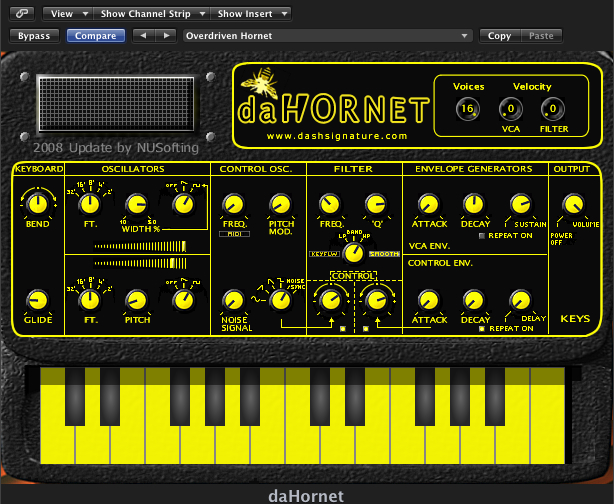This screenshot has height=504, width=614.
Task: Click the Noise Signal knob
Action: point(232,300)
